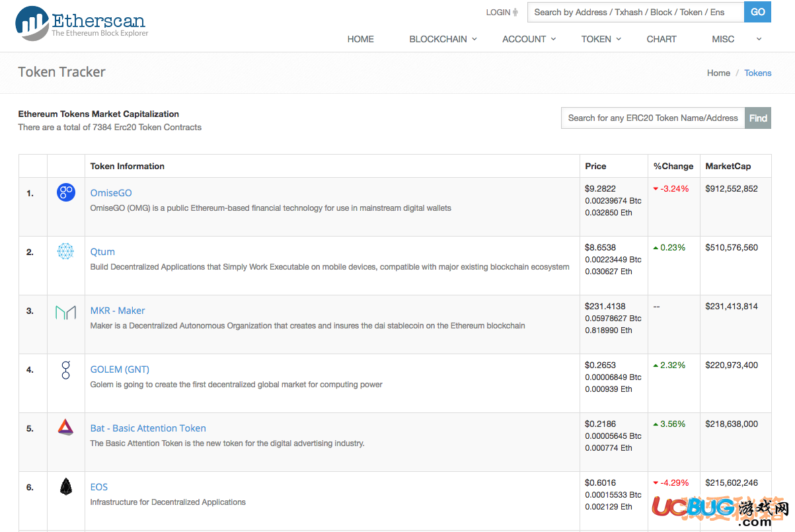Click the Maker description text

tap(307, 326)
